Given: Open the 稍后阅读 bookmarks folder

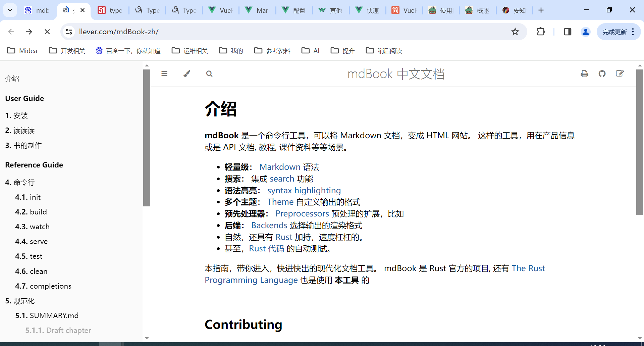Looking at the screenshot, I should point(384,51).
